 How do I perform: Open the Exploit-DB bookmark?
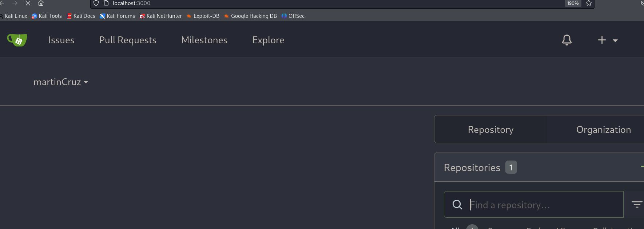pos(203,16)
